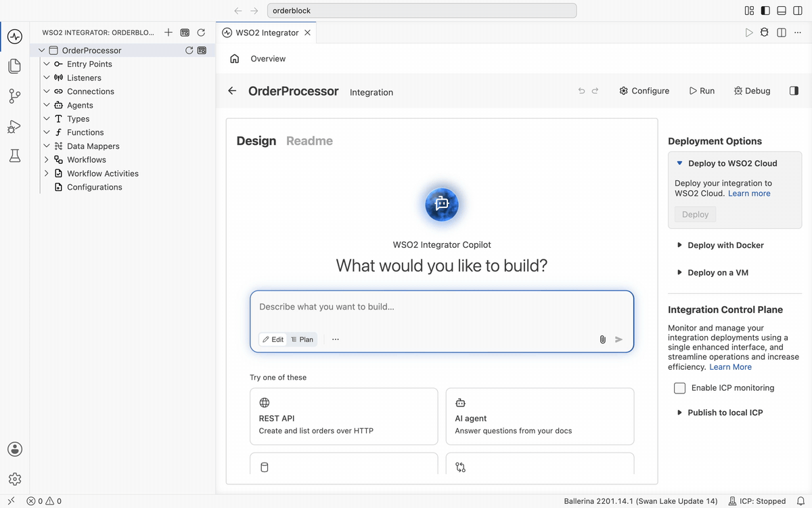Open the remote window status bar icon

[12, 501]
